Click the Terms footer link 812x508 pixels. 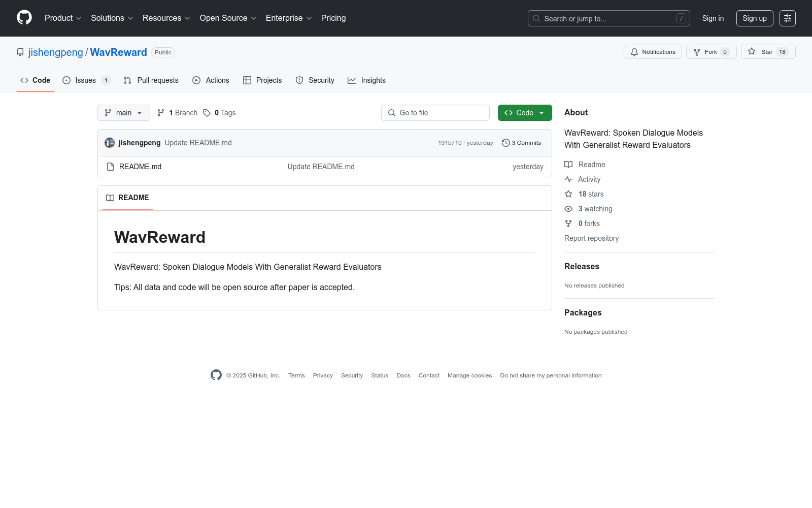(296, 375)
